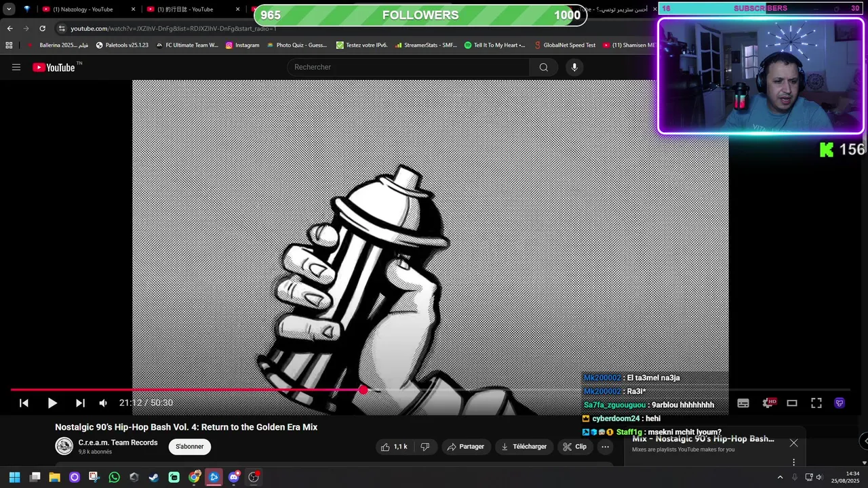868x488 pixels.
Task: Open Discord from the taskbar
Action: tap(234, 477)
